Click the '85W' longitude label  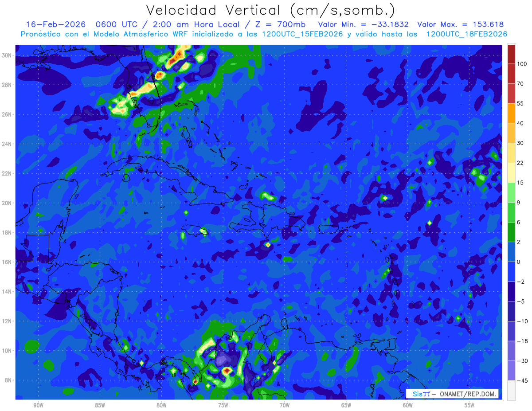tap(100, 405)
